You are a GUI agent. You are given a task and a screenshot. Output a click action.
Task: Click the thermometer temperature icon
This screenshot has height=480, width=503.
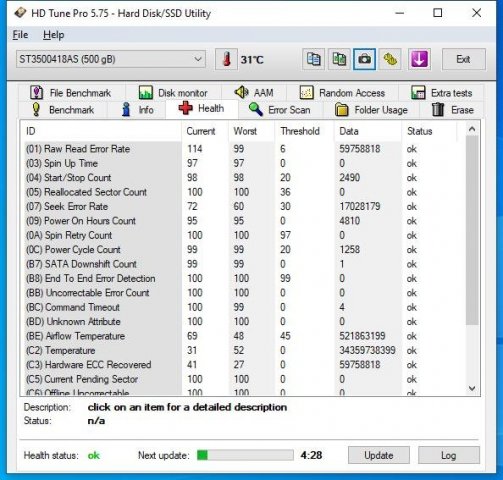point(226,60)
